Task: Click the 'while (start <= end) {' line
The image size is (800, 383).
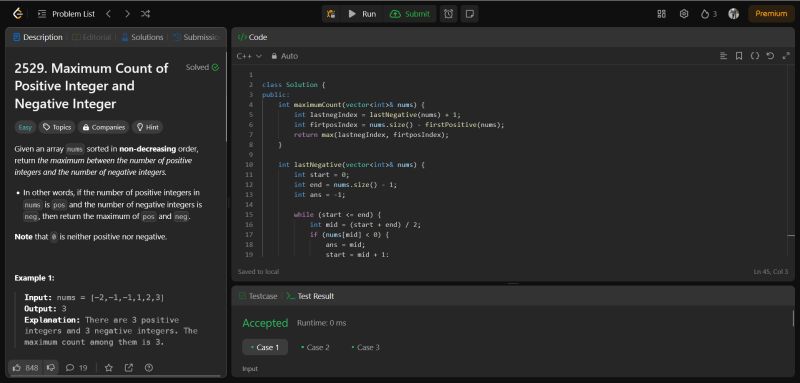Action: (x=337, y=215)
